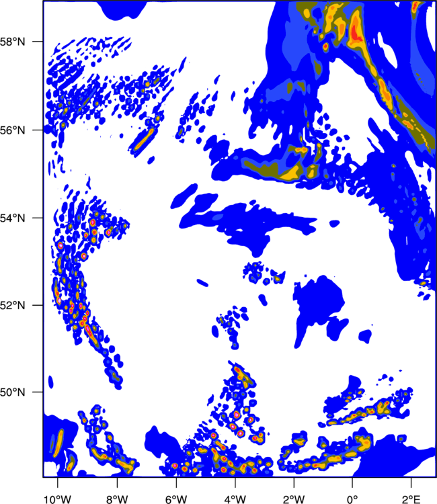Click the 50°N latitude label
This screenshot has width=437, height=504.
(13, 392)
